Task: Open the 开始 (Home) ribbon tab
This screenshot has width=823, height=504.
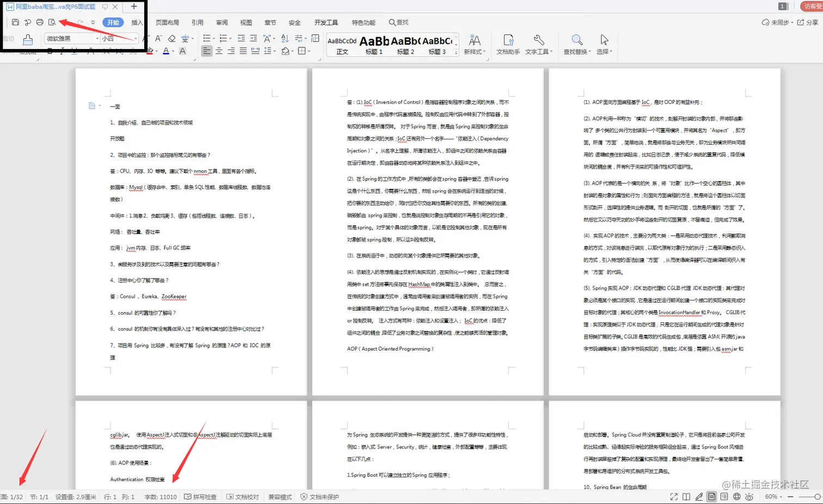Action: pyautogui.click(x=113, y=22)
